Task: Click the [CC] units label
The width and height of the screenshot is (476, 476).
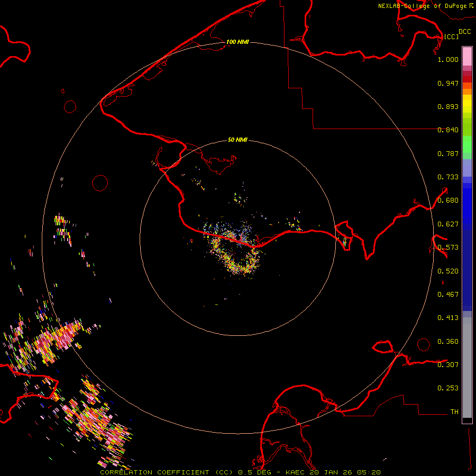Action: point(451,36)
